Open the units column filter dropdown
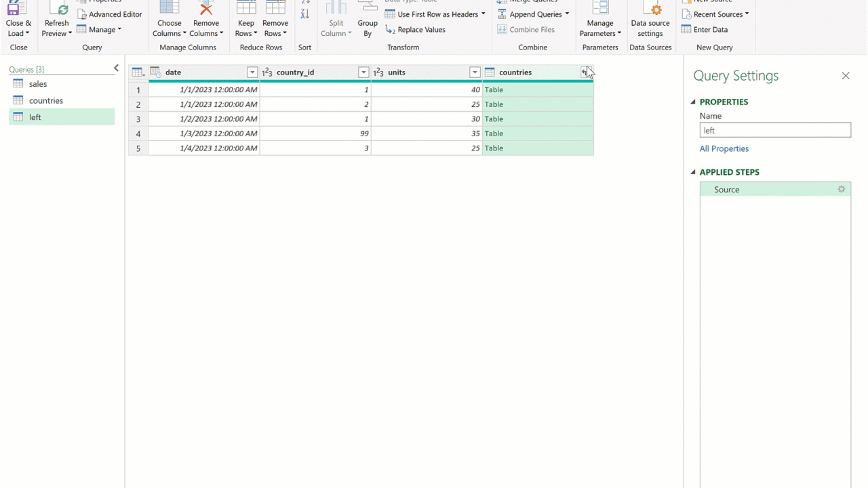Viewport: 868px width, 488px height. tap(475, 73)
